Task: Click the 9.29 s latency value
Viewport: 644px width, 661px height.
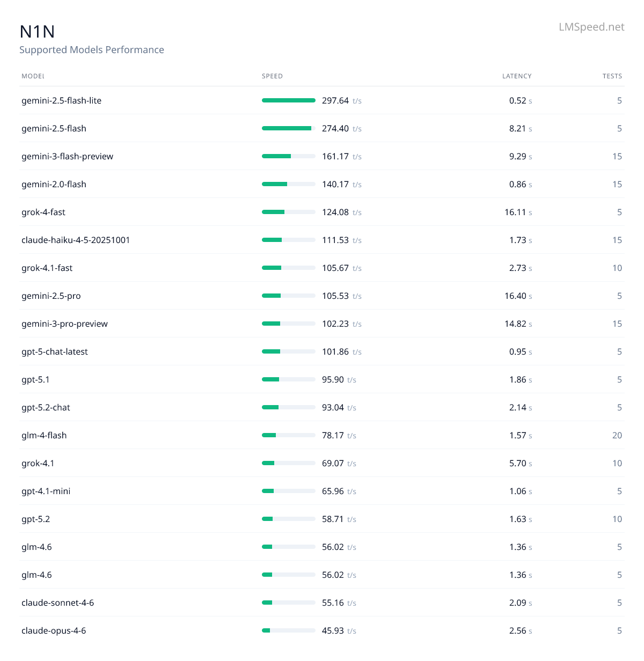Action: 521,156
